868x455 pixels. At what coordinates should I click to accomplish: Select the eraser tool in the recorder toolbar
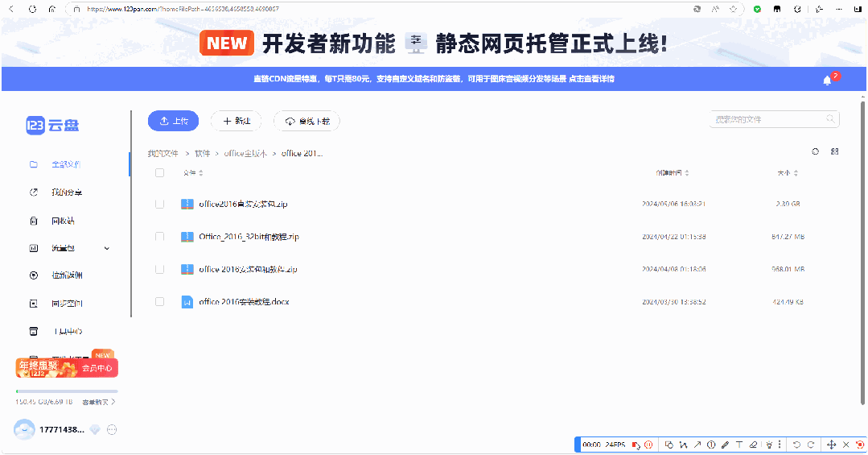tap(754, 445)
